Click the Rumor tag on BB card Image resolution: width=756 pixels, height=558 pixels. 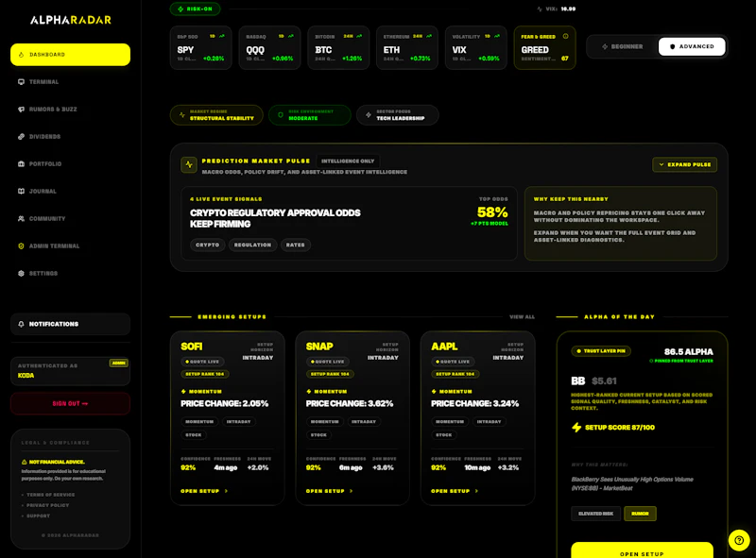(x=640, y=514)
